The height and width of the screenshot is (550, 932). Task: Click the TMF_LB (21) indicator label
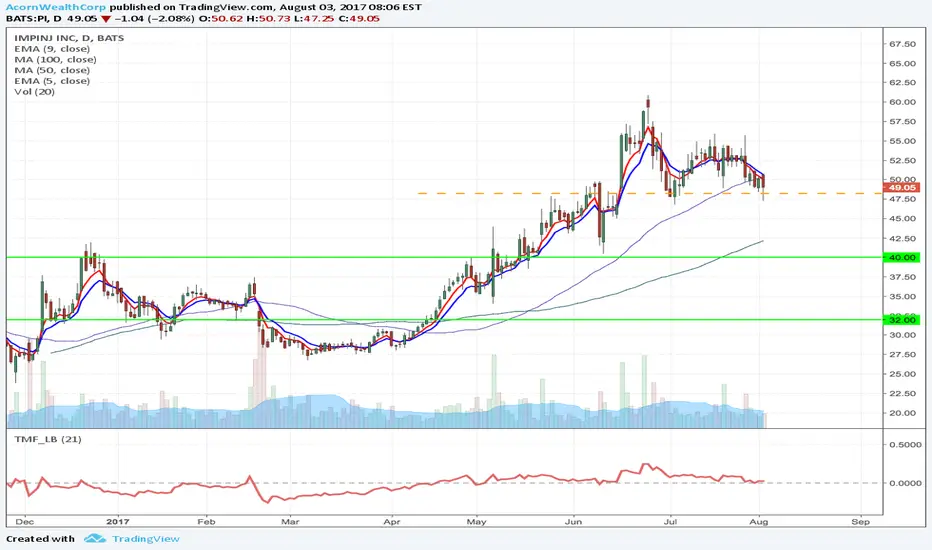[x=48, y=439]
